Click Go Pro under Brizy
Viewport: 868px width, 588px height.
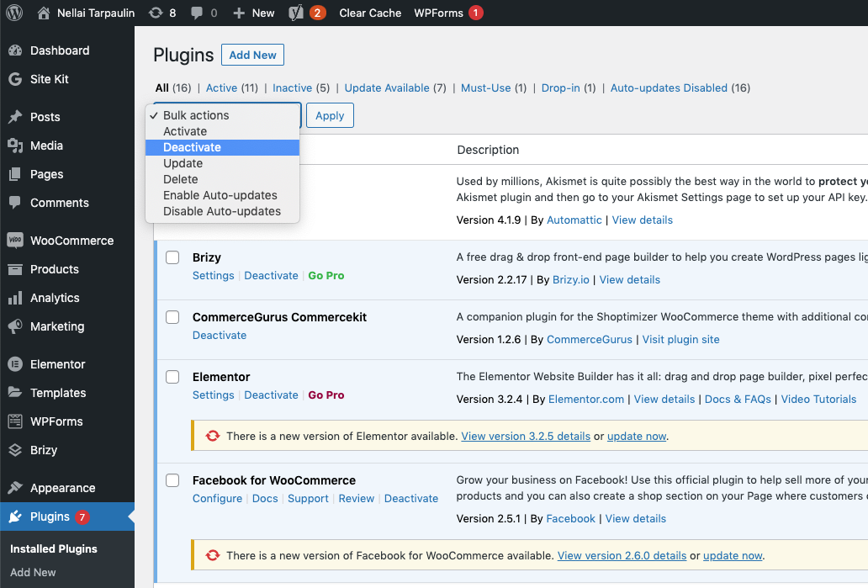326,276
